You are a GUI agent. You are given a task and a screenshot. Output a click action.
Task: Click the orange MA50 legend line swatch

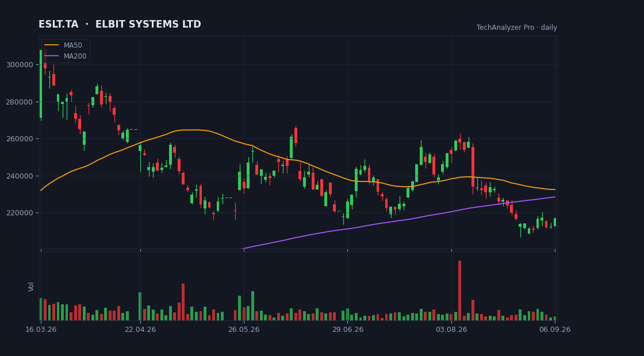point(51,45)
